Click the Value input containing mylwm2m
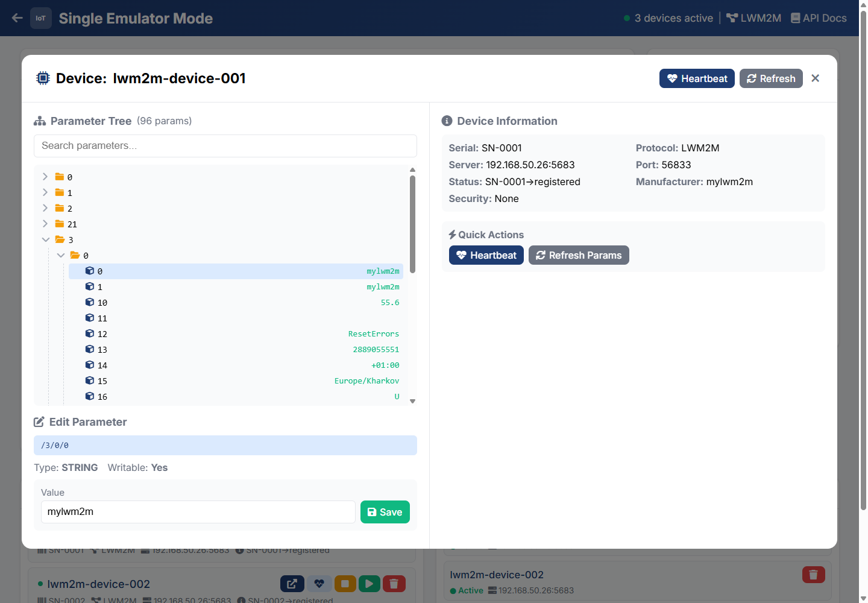Image resolution: width=868 pixels, height=603 pixels. [x=198, y=512]
